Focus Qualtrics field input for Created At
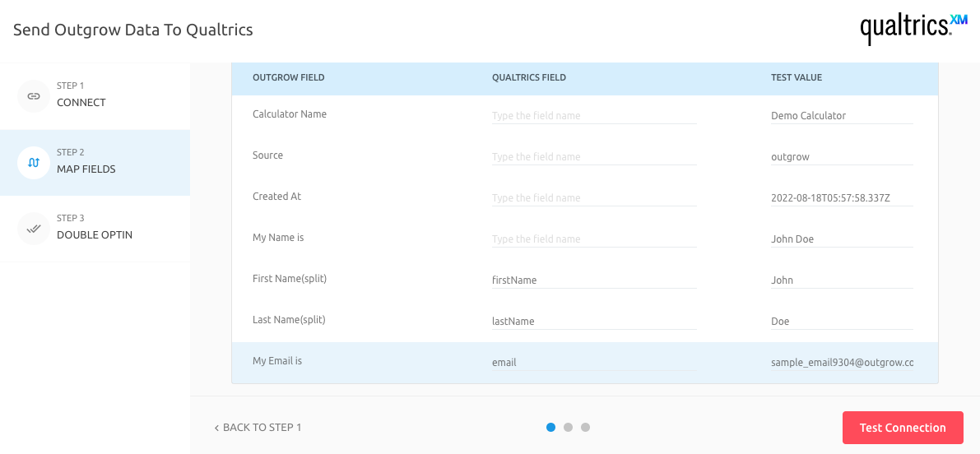 (x=594, y=198)
